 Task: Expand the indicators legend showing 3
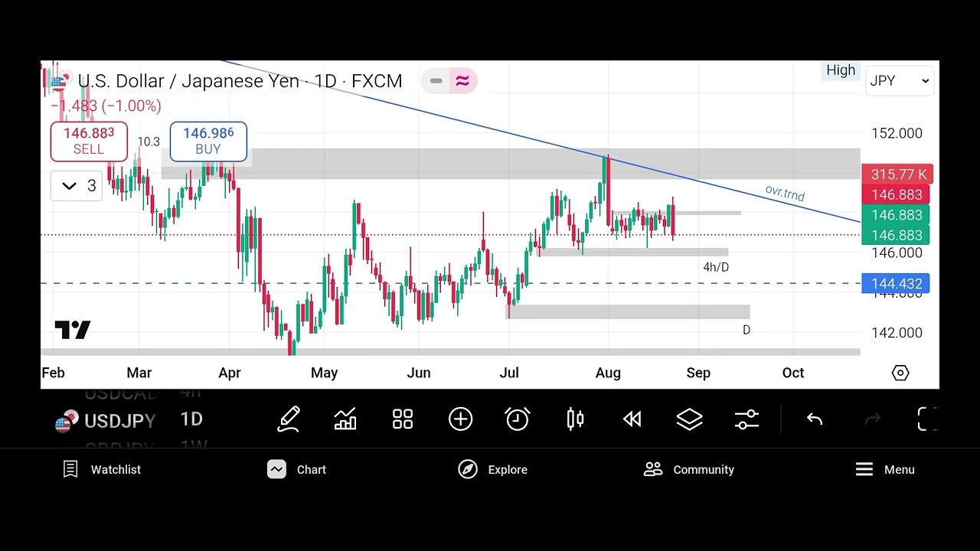(77, 186)
